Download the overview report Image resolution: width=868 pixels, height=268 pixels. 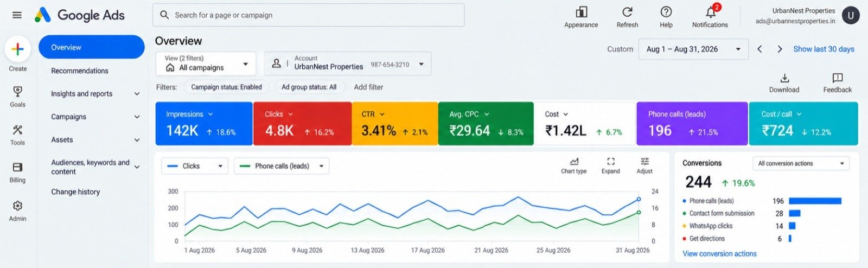(784, 83)
